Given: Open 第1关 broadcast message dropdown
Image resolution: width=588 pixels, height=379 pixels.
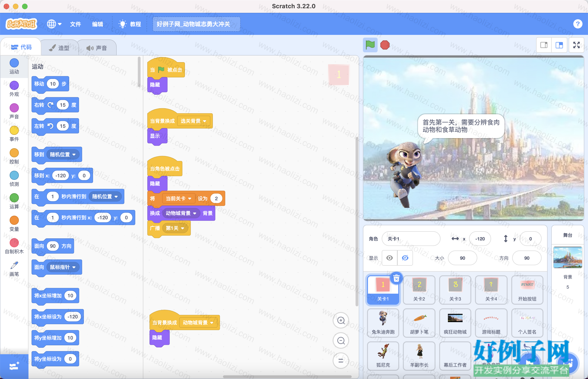Looking at the screenshot, I should [x=175, y=228].
